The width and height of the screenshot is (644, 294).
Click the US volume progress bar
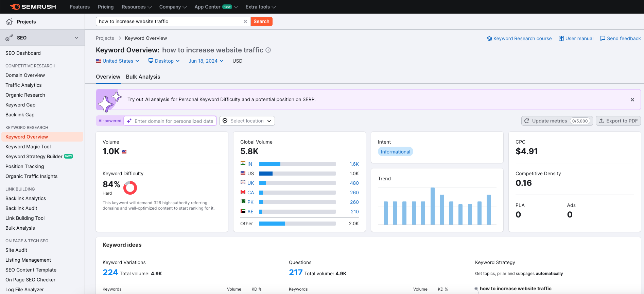[297, 174]
